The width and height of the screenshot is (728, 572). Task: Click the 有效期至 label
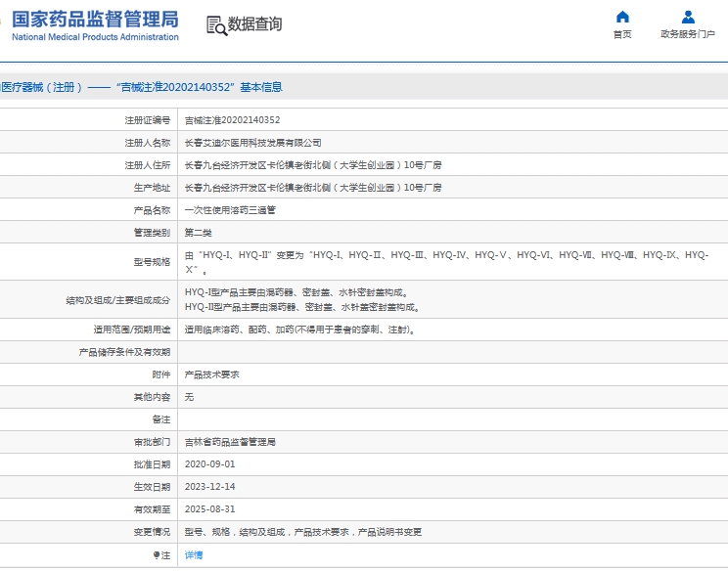[153, 509]
